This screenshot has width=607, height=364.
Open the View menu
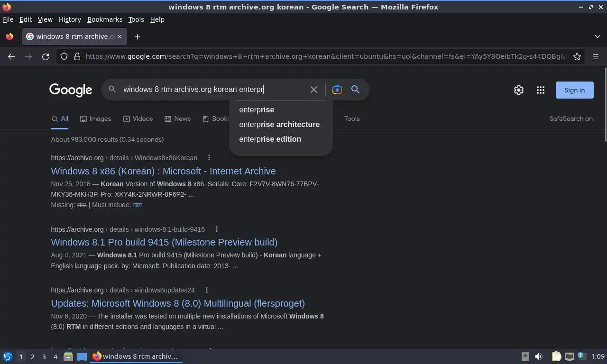coord(45,19)
